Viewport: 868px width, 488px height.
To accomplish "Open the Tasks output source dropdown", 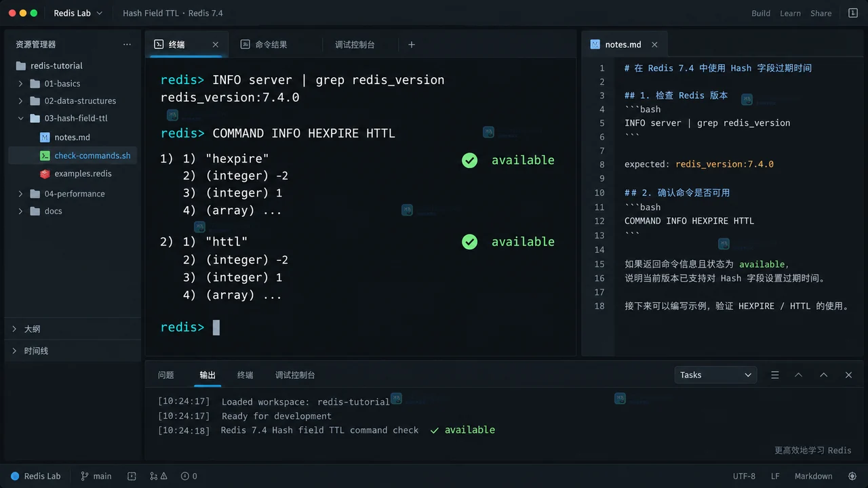I will [x=715, y=375].
